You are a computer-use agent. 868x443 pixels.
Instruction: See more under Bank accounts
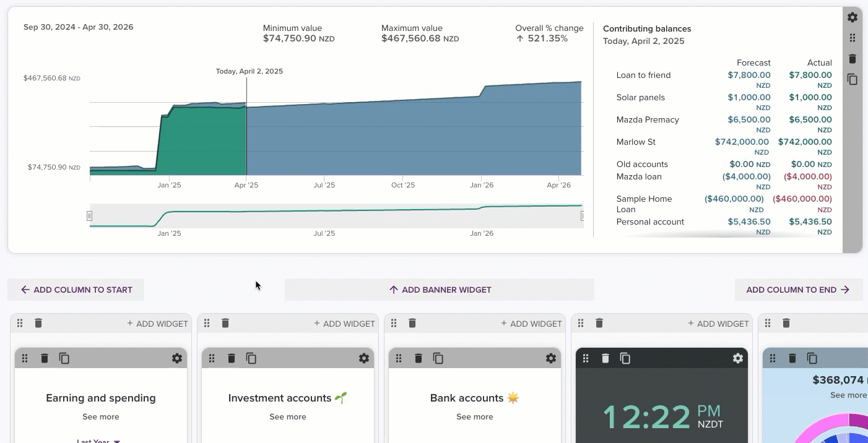475,417
